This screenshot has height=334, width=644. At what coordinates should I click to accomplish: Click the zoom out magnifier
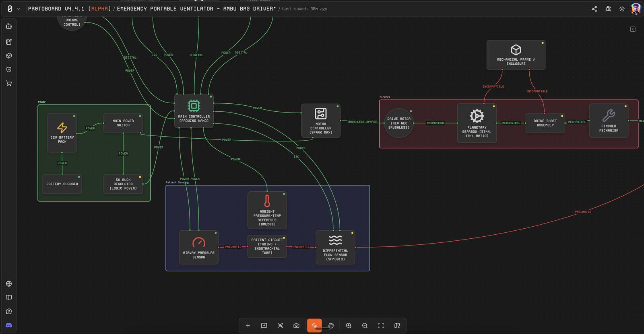click(365, 326)
